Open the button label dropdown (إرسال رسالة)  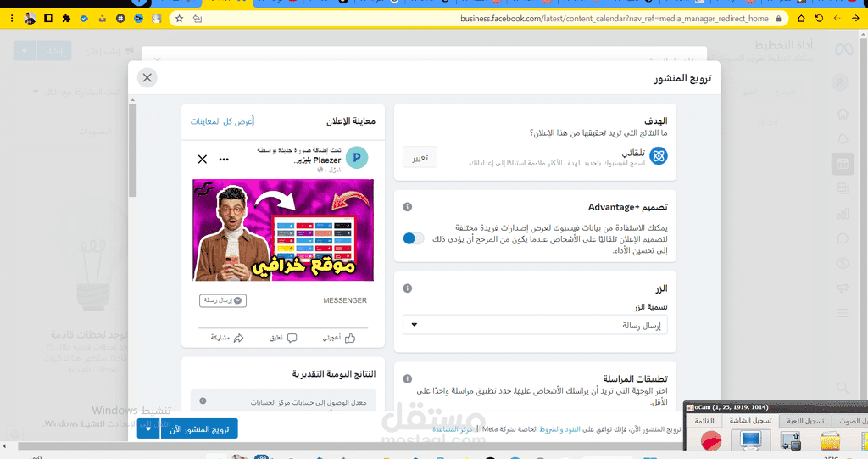click(x=536, y=325)
